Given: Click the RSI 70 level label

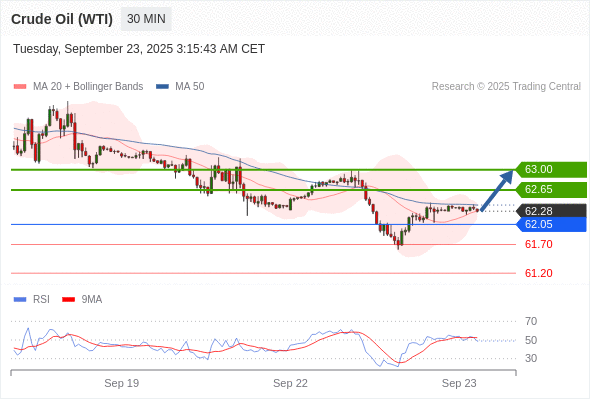Looking at the screenshot, I should [531, 321].
